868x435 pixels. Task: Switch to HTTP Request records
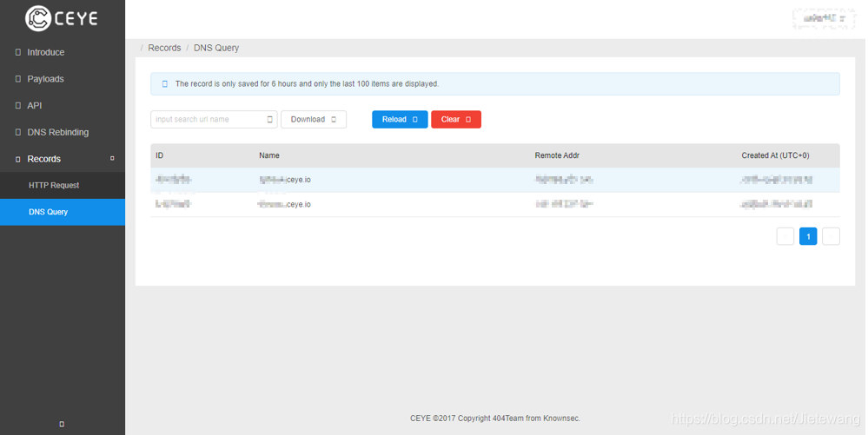[x=63, y=186]
